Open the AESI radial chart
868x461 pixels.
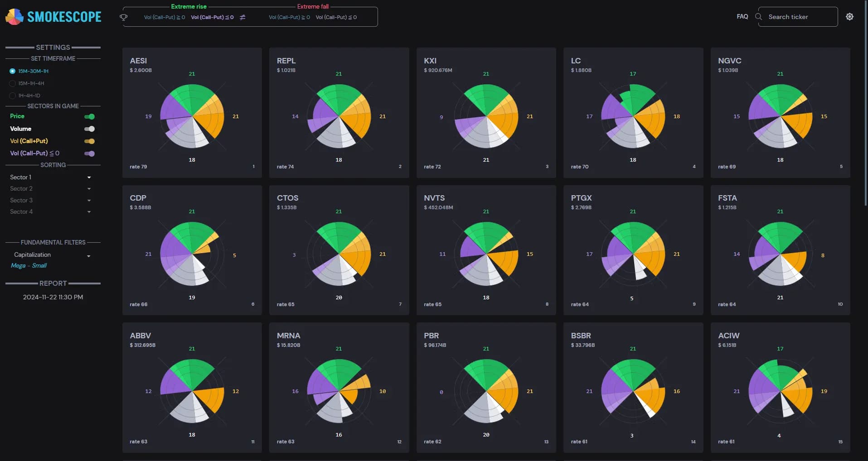[192, 116]
